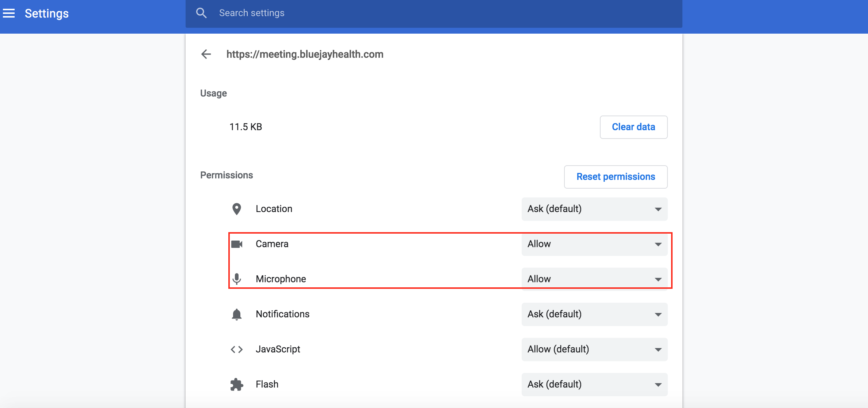The image size is (868, 408).
Task: Expand the Notifications permission dropdown
Action: 594,314
